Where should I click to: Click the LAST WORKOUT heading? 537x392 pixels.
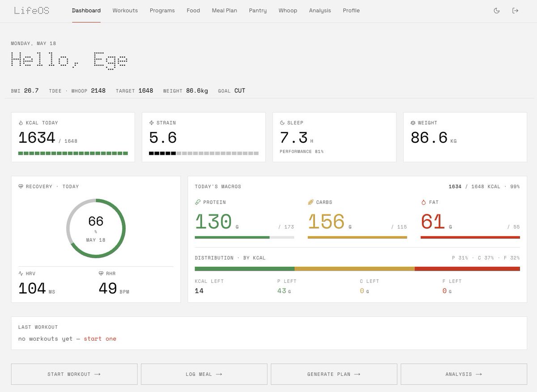coord(38,327)
